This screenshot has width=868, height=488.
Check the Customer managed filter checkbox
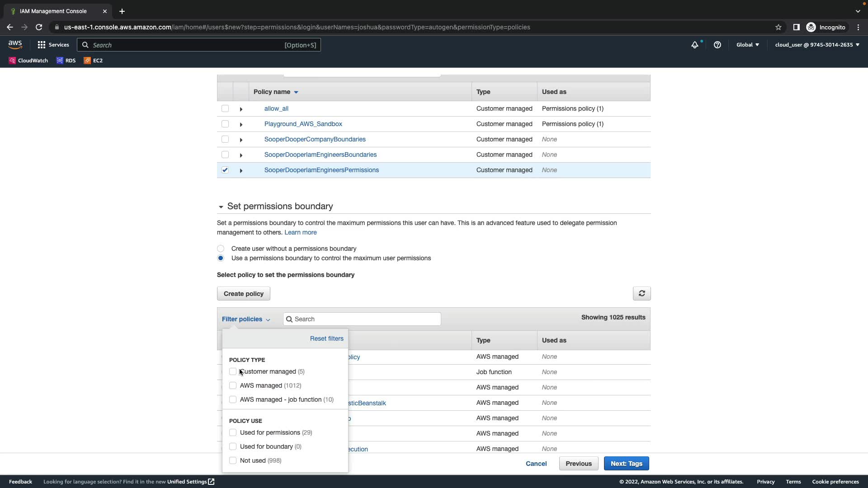point(233,371)
